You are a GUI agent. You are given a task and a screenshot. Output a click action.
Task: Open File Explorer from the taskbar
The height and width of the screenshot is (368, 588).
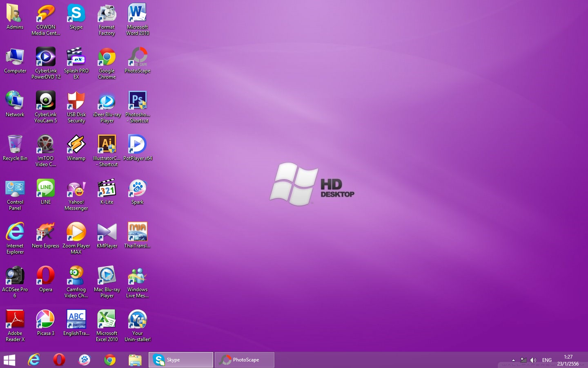pyautogui.click(x=135, y=360)
